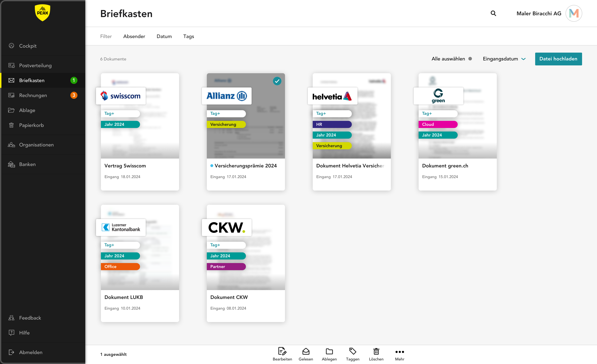Go to Rechnungen in the sidebar
Image resolution: width=597 pixels, height=364 pixels.
pos(33,95)
